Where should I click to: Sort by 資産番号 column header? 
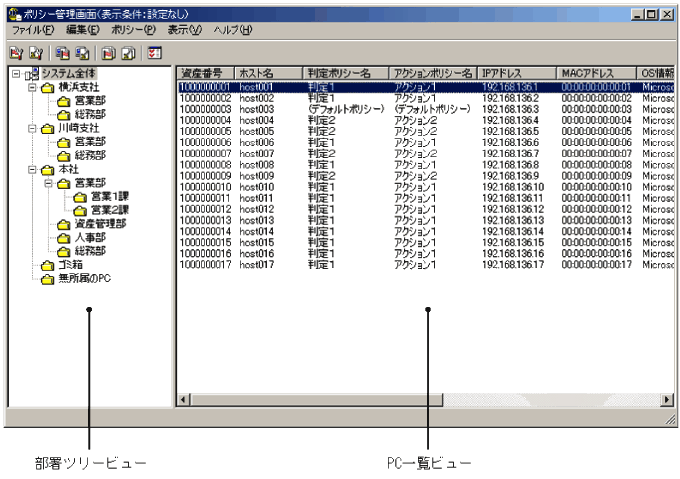[x=206, y=73]
